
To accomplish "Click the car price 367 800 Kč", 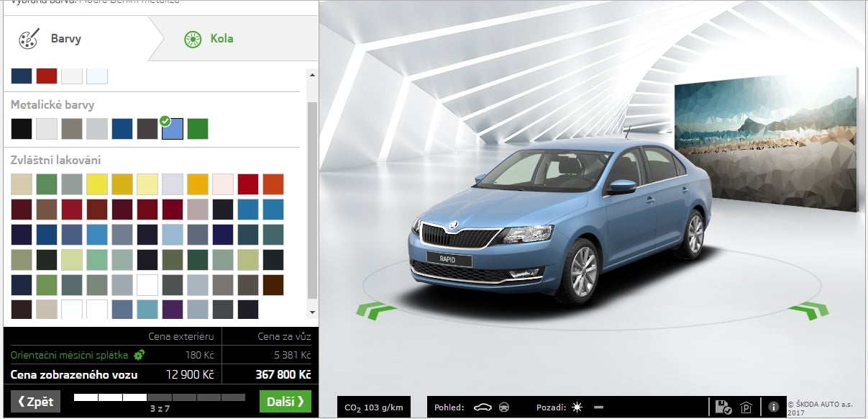I will click(283, 375).
